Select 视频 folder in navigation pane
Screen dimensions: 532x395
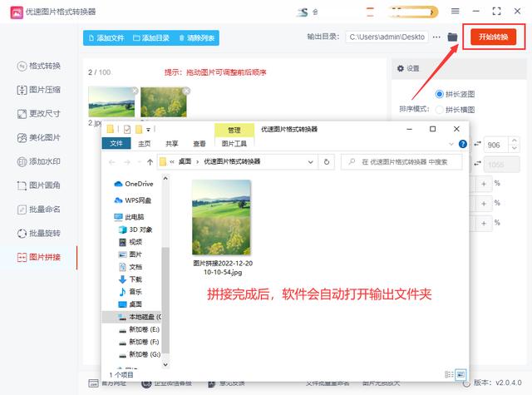click(131, 242)
